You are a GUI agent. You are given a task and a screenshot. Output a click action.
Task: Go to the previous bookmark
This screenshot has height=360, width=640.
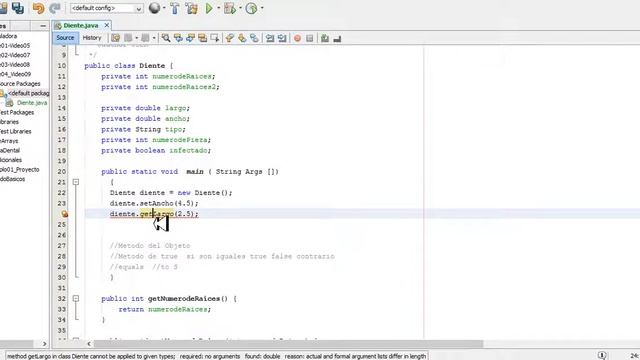click(229, 38)
